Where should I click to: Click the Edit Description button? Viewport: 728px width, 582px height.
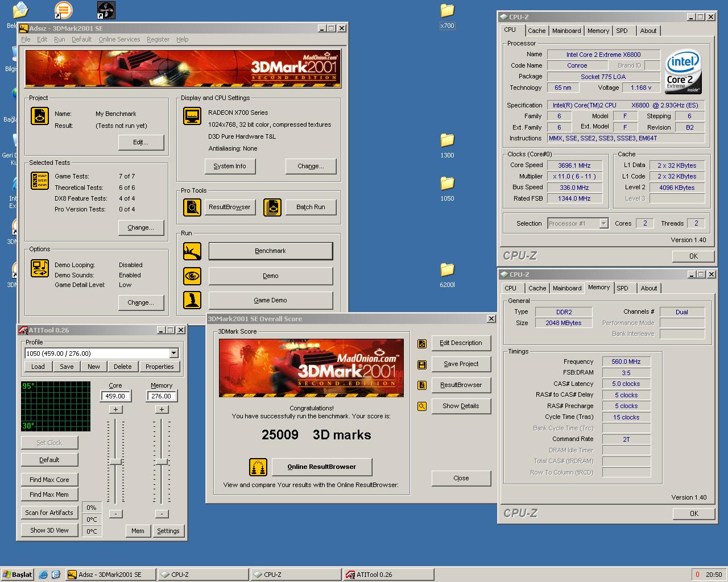(461, 343)
